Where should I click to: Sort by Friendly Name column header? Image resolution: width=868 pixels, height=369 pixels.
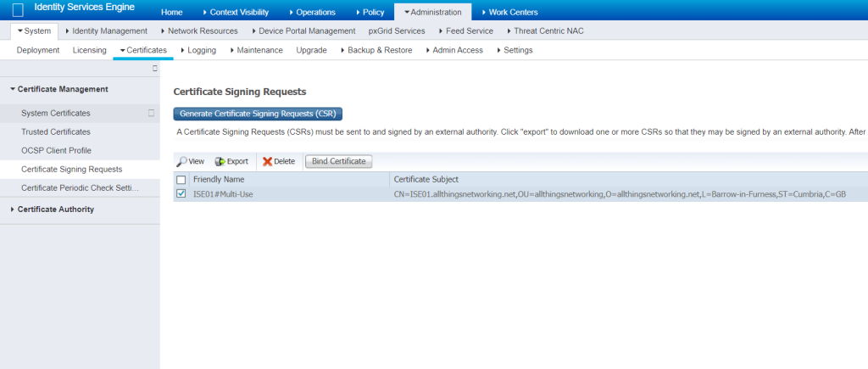219,180
